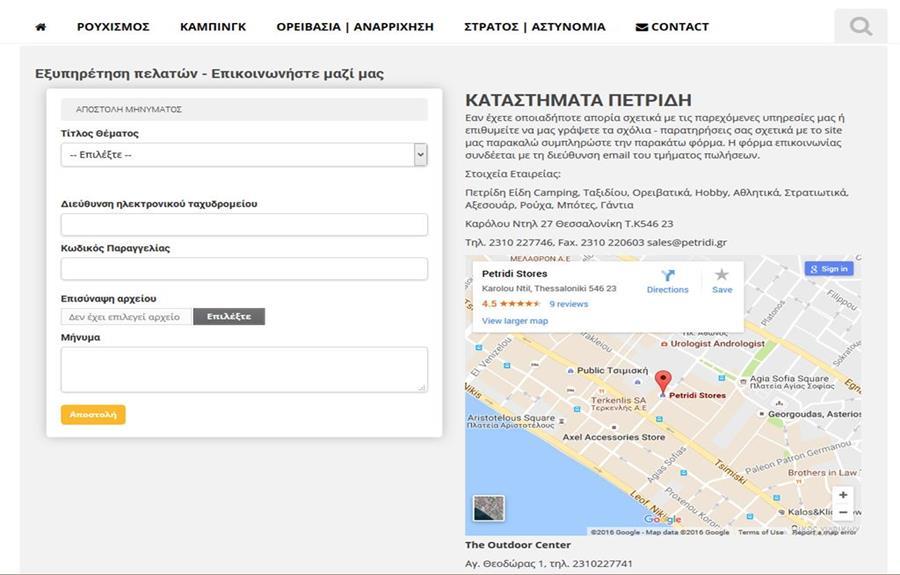The image size is (900, 575).
Task: Zoom in the map with plus button
Action: (843, 495)
